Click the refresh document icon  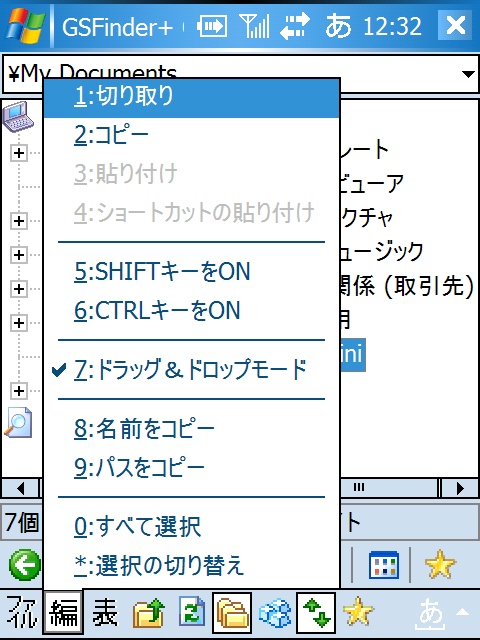192,611
